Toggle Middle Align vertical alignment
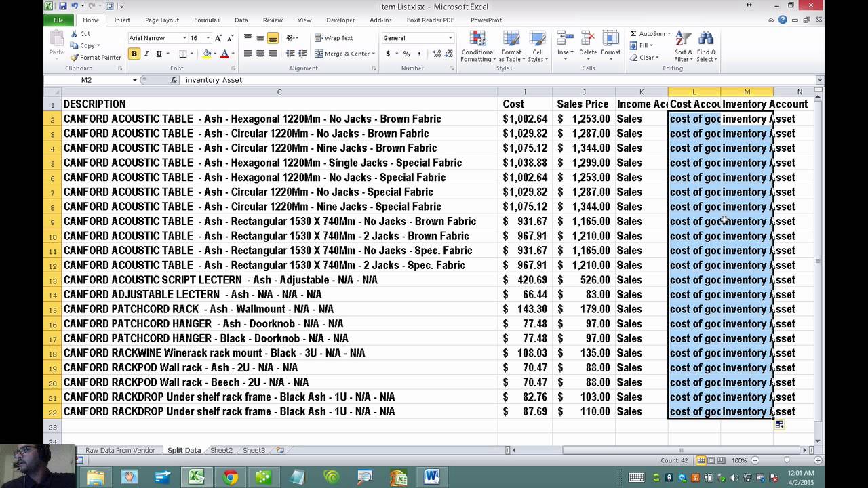This screenshot has height=488, width=868. 260,38
